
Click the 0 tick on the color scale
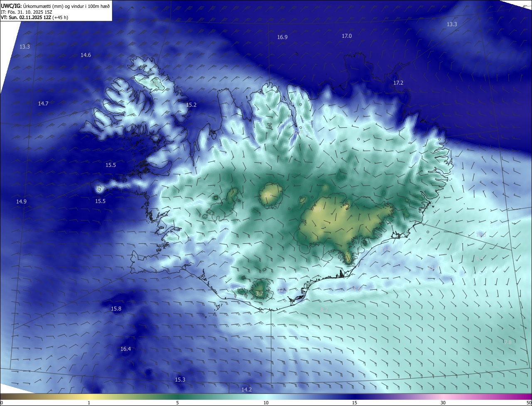[1, 403]
